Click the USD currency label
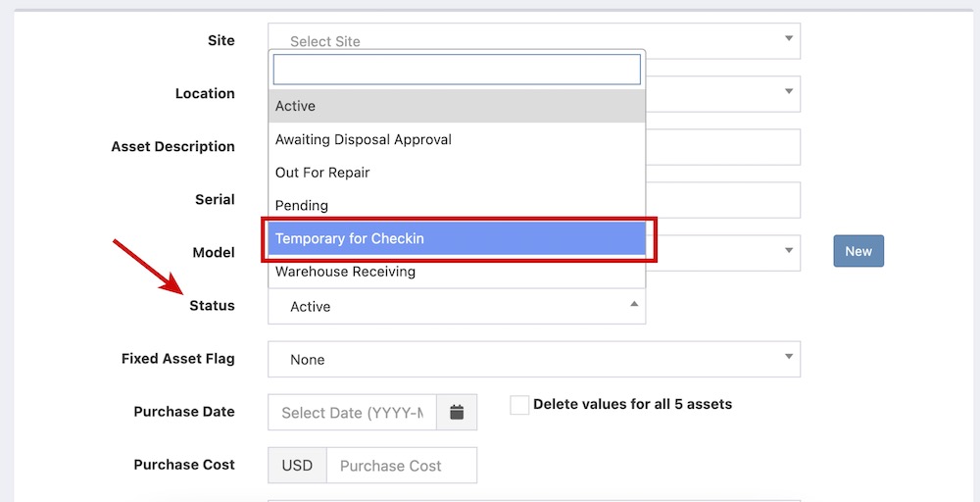 coord(297,466)
